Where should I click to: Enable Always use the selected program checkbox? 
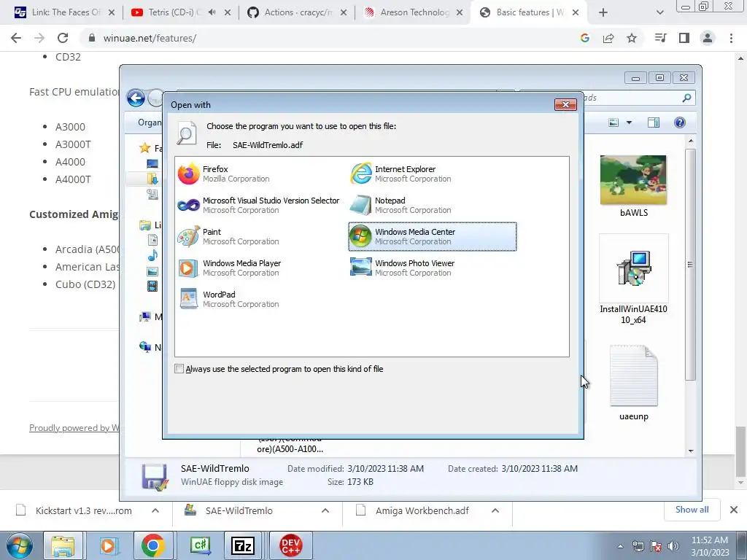tap(179, 369)
